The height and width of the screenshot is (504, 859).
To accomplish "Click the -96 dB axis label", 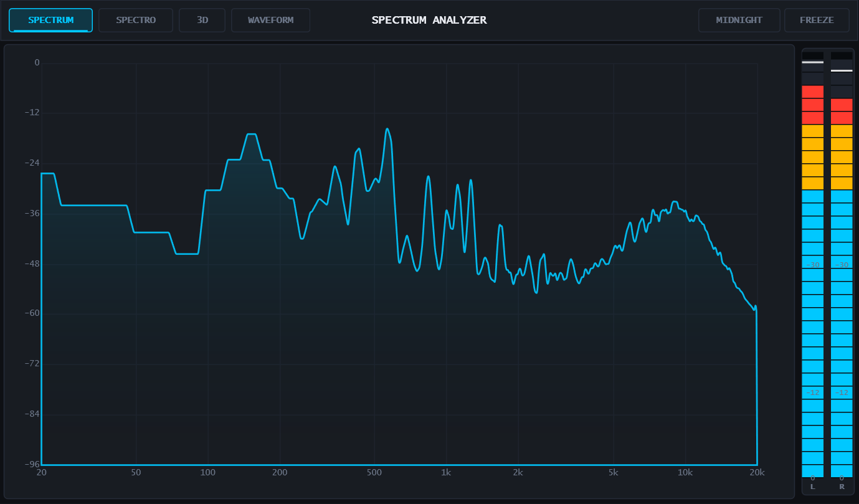I will tap(31, 465).
